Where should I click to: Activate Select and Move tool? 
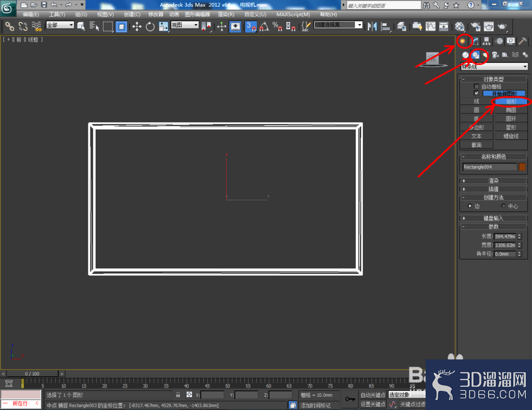[137, 26]
